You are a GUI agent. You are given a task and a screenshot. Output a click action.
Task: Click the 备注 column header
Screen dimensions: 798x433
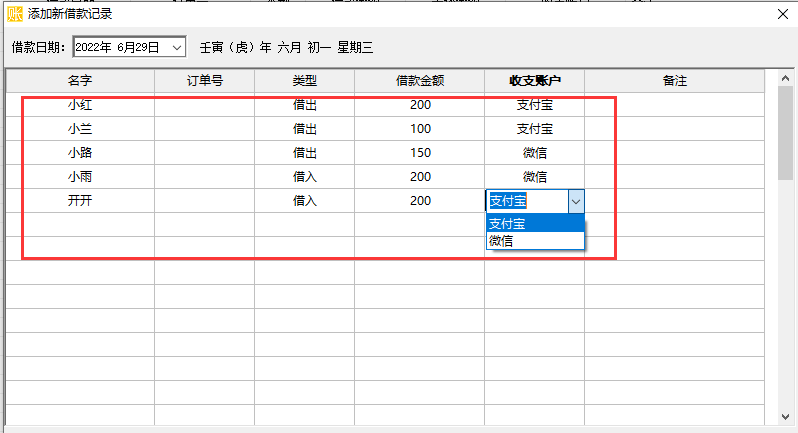tap(674, 81)
